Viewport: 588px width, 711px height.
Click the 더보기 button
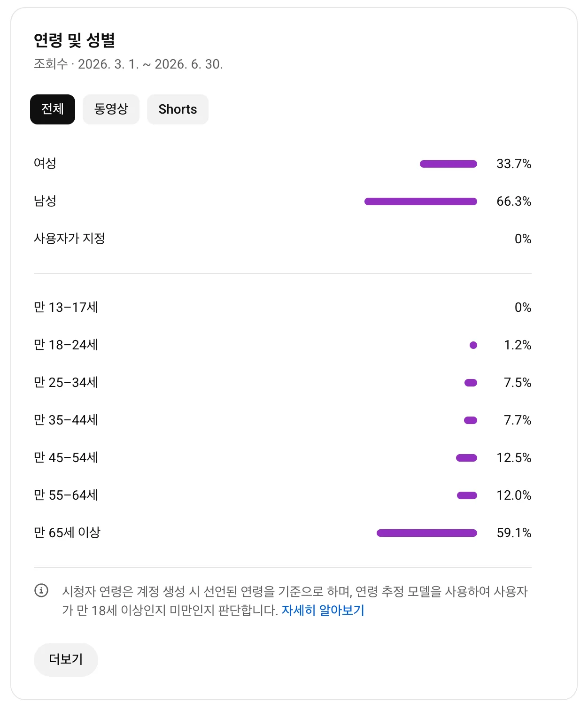[66, 659]
